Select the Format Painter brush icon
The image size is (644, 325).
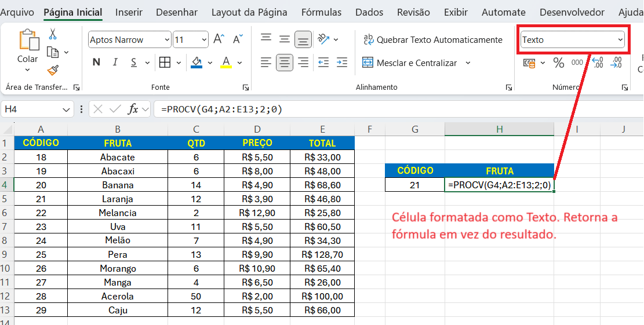(53, 70)
